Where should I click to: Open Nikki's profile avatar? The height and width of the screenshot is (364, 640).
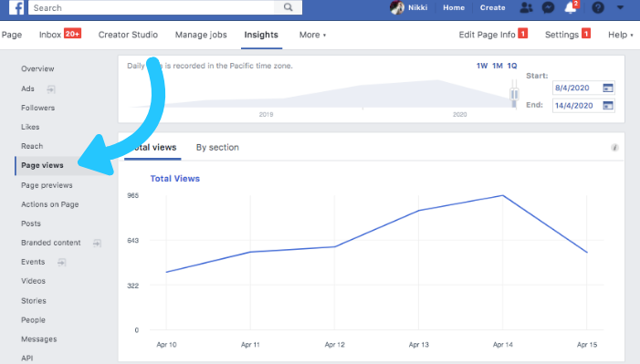pyautogui.click(x=397, y=7)
